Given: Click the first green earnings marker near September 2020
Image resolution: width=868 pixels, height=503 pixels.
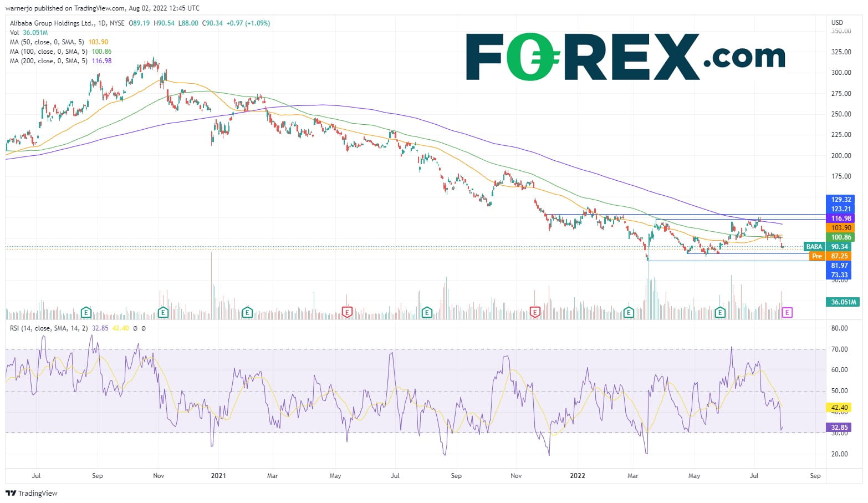Looking at the screenshot, I should tap(86, 313).
